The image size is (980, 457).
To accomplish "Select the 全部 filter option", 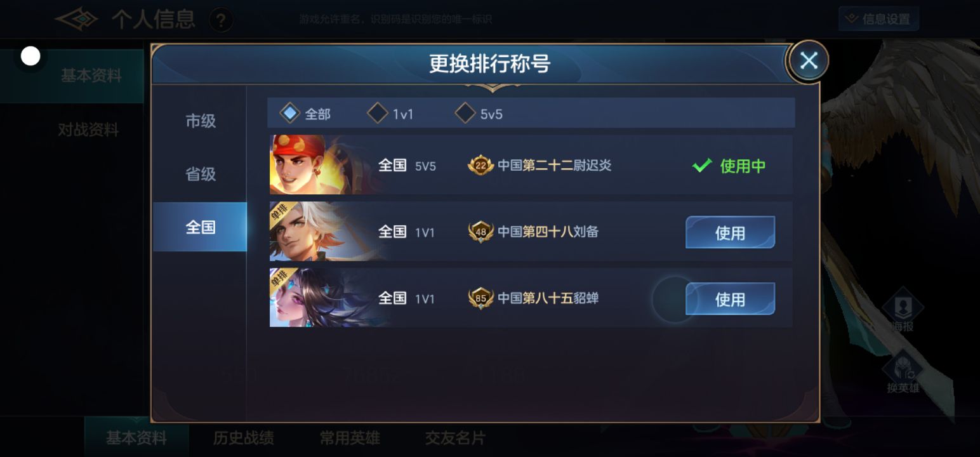I will click(306, 114).
